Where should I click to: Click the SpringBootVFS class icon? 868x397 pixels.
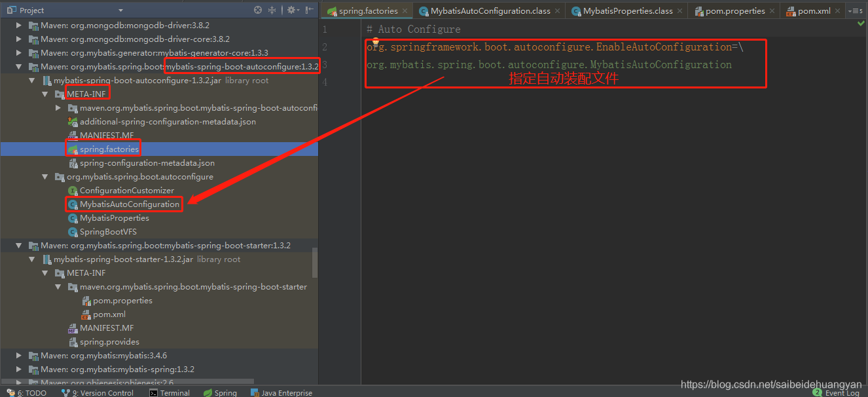point(73,232)
